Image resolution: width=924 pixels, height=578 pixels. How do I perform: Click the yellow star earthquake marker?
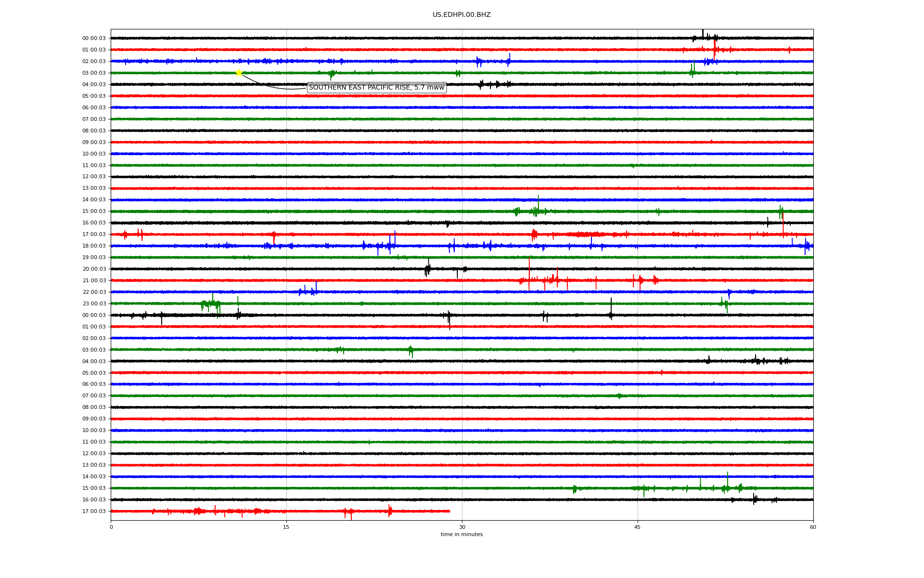pyautogui.click(x=239, y=73)
